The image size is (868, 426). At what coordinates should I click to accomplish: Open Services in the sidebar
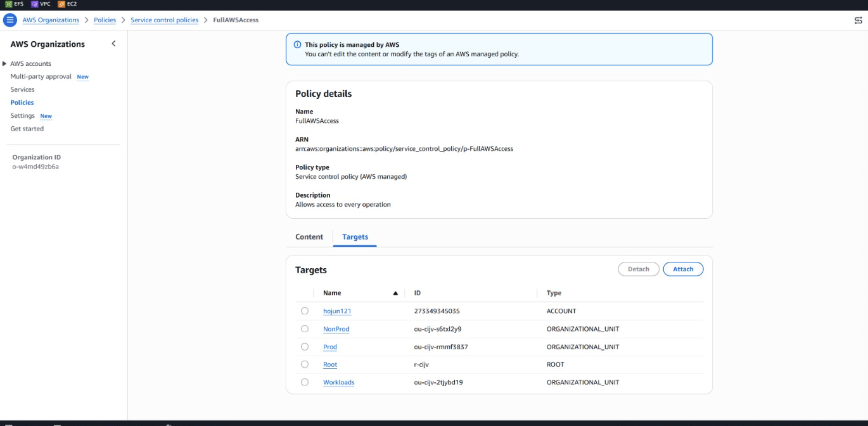coord(22,89)
